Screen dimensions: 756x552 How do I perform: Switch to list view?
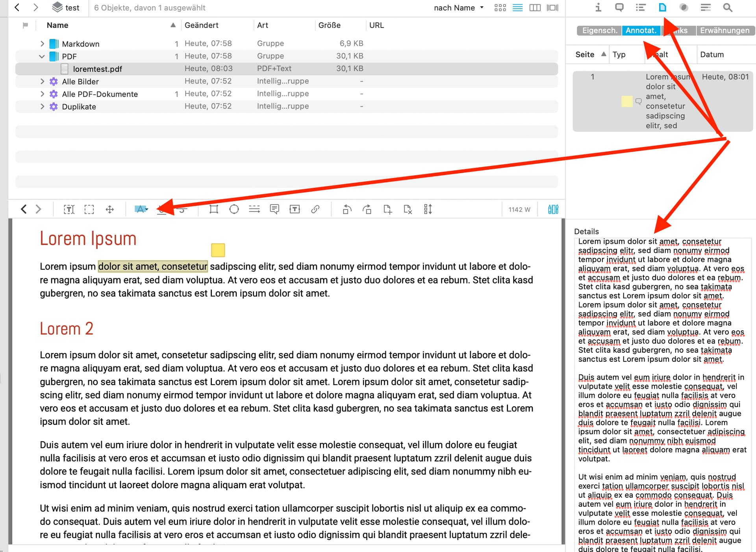[x=518, y=7]
